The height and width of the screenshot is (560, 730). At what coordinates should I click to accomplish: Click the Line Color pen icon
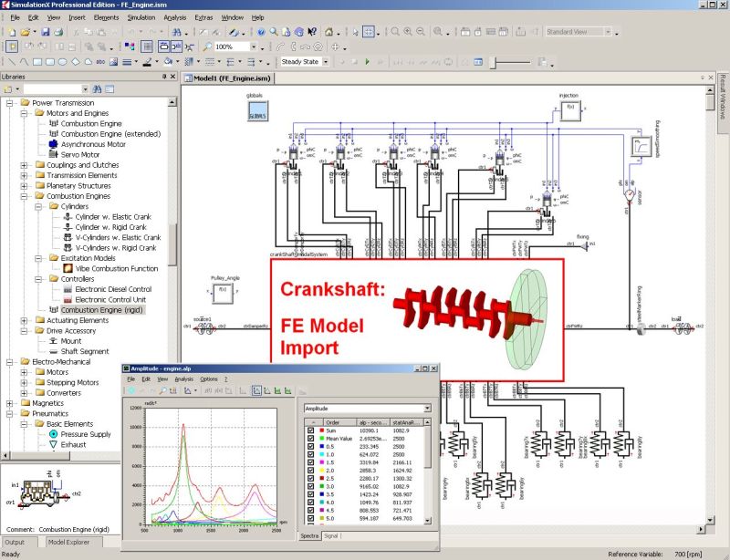147,62
